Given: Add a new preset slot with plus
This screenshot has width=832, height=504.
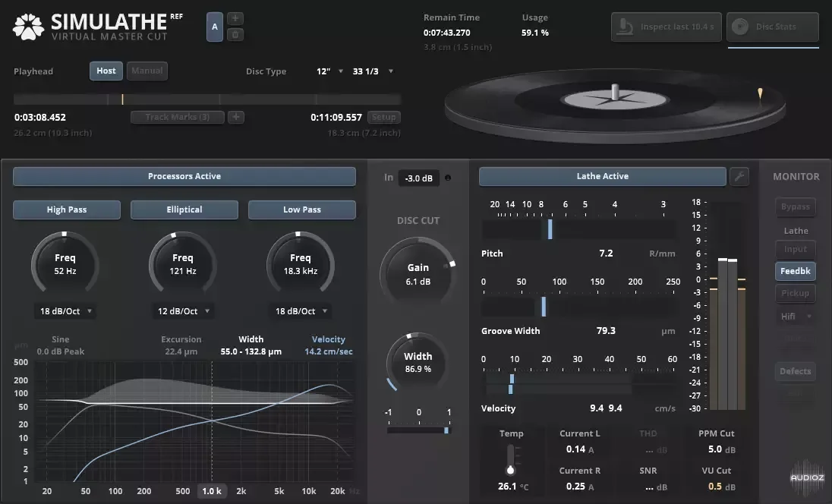Looking at the screenshot, I should (235, 18).
